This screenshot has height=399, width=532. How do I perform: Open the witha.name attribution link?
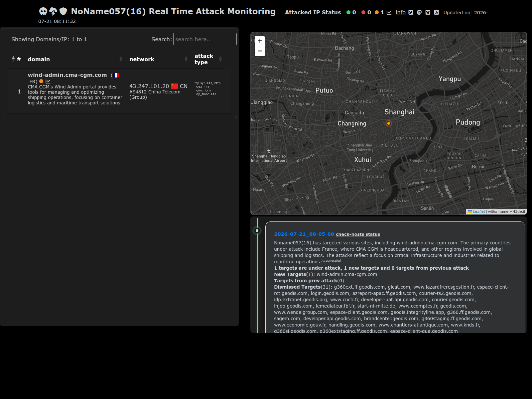pyautogui.click(x=498, y=211)
